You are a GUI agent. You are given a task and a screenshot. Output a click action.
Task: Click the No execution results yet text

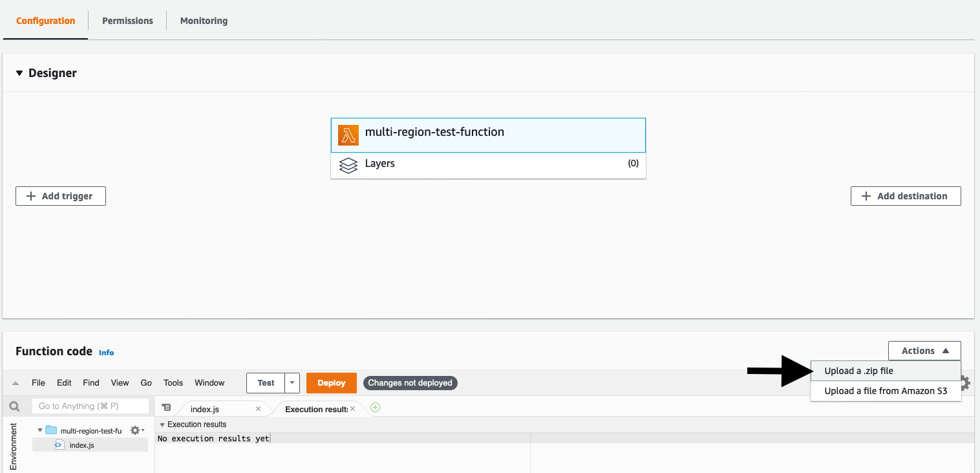click(213, 439)
